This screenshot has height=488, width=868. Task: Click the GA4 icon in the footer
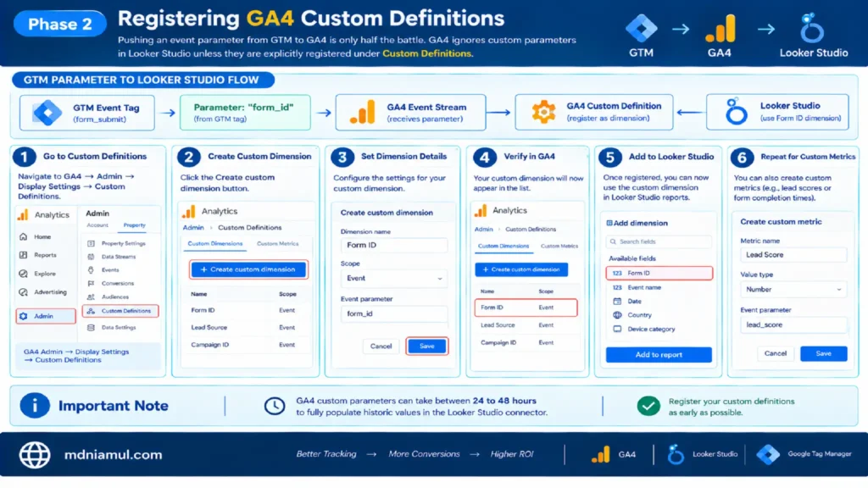(x=601, y=454)
